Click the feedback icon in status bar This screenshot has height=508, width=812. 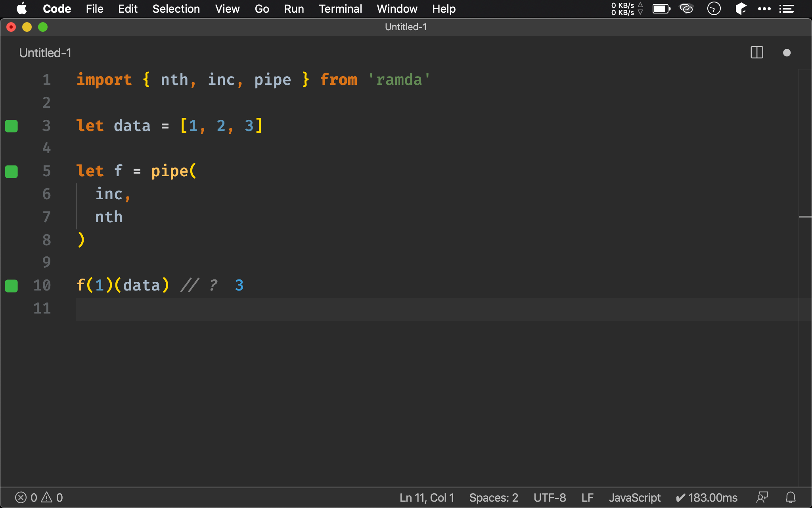pyautogui.click(x=762, y=498)
